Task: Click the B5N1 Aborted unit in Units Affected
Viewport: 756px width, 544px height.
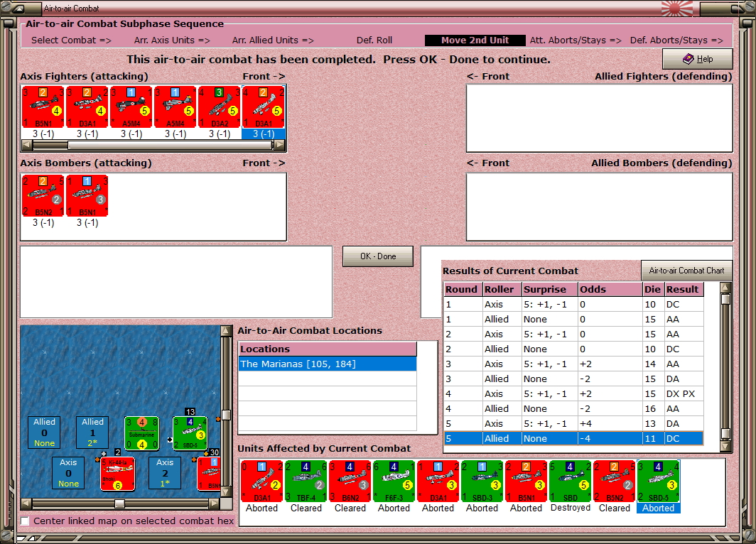Action: (x=526, y=481)
